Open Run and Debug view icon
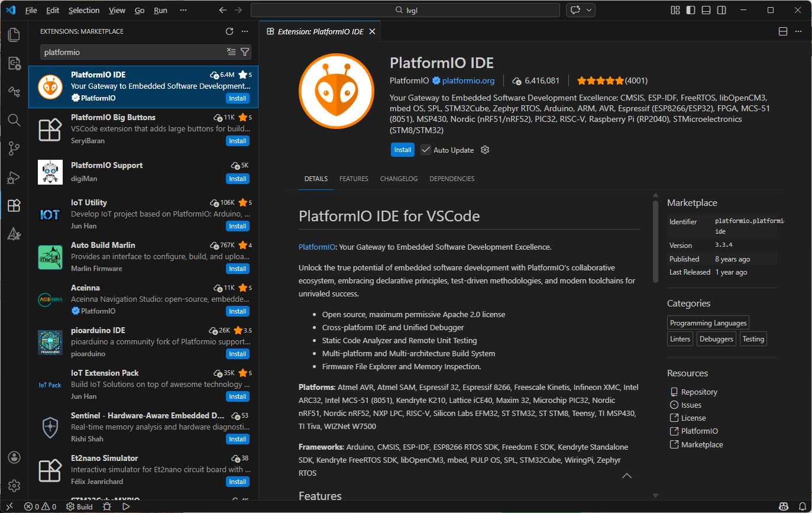This screenshot has width=812, height=513. click(x=14, y=177)
